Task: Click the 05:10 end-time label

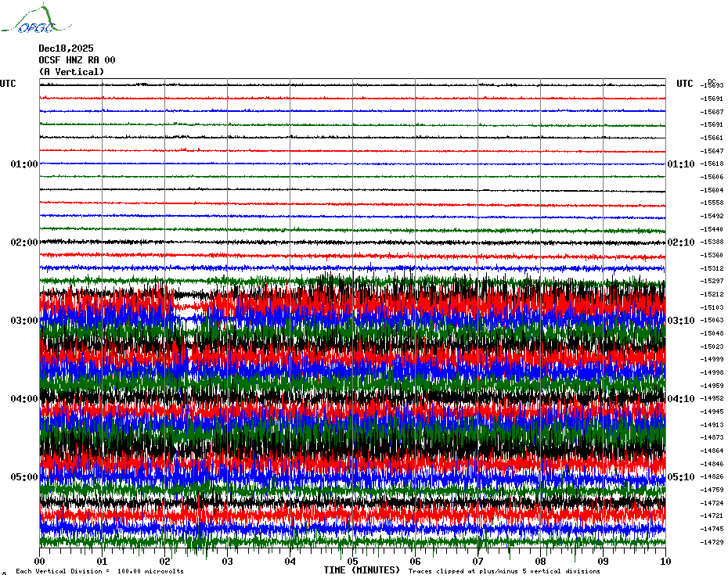Action: [x=681, y=477]
